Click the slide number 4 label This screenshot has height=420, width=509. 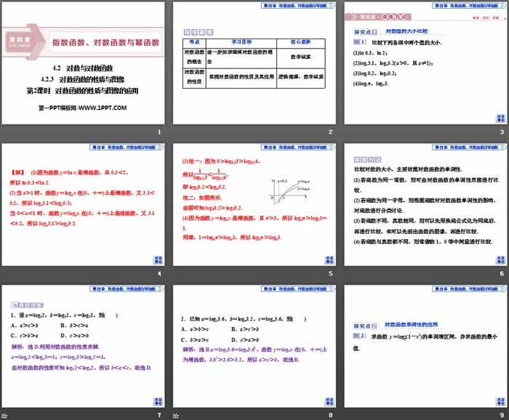point(159,274)
